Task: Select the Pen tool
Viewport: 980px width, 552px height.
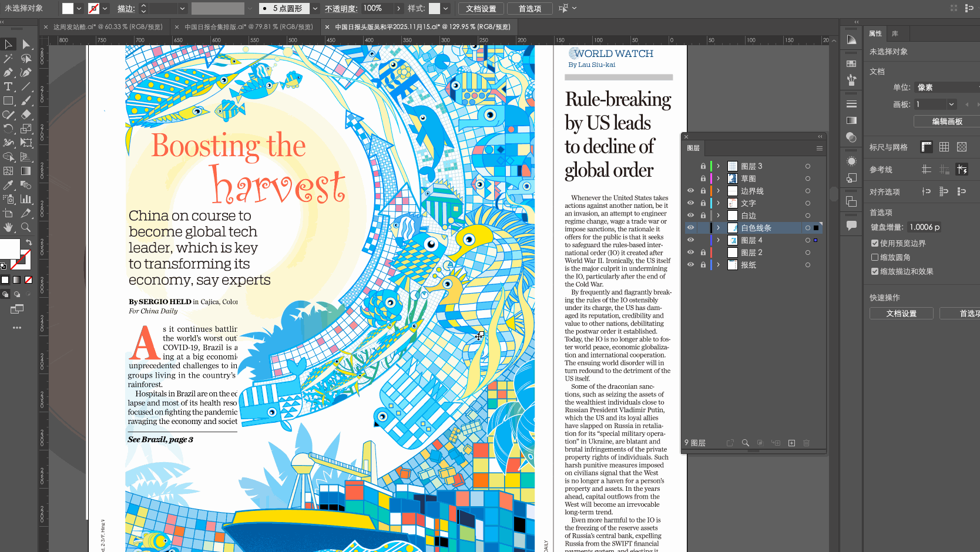Action: (8, 72)
